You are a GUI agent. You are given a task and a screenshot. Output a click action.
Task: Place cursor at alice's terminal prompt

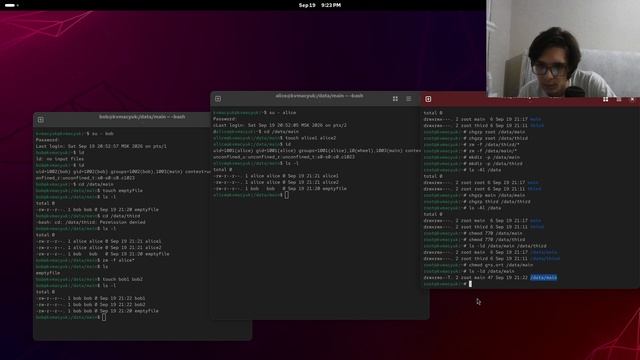point(287,195)
